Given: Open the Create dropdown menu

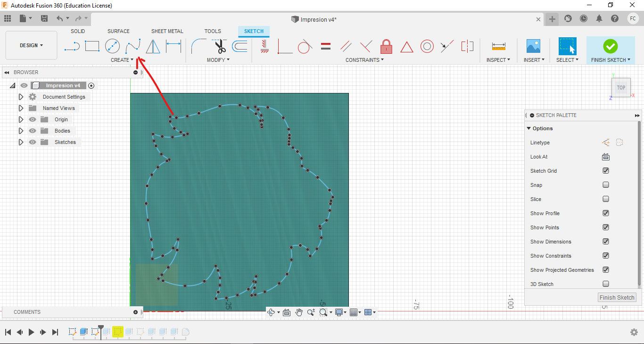Looking at the screenshot, I should click(x=122, y=60).
